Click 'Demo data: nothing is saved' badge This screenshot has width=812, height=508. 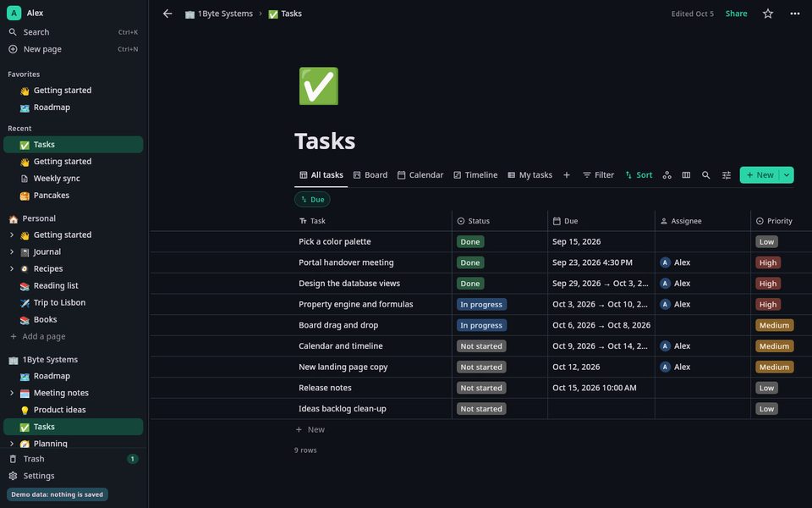57,494
